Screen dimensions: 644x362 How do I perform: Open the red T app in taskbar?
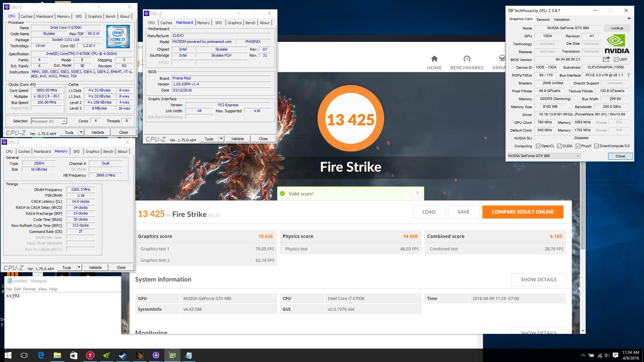pyautogui.click(x=90, y=355)
